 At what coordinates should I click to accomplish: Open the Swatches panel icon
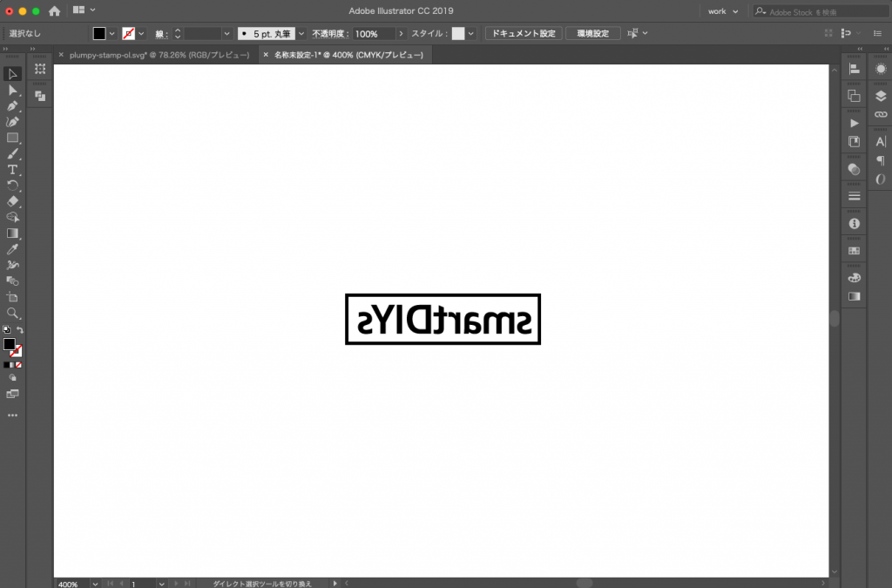[854, 251]
